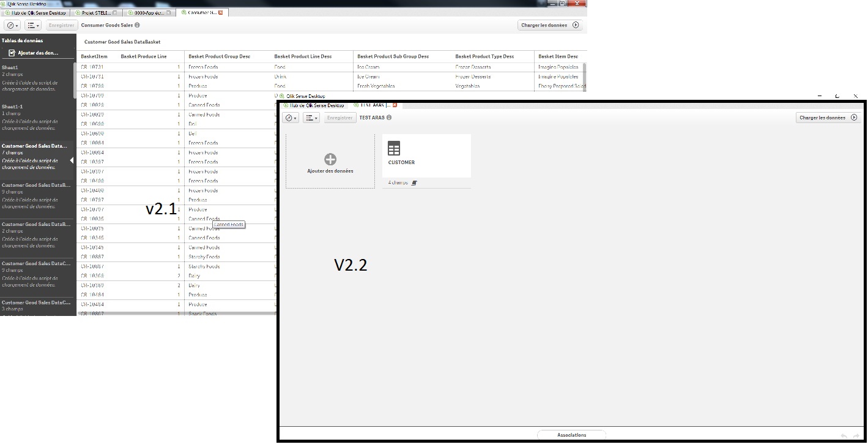Click the greyed Enregistrer button beside Consumer Goods Sales
This screenshot has width=868, height=447.
[x=62, y=25]
